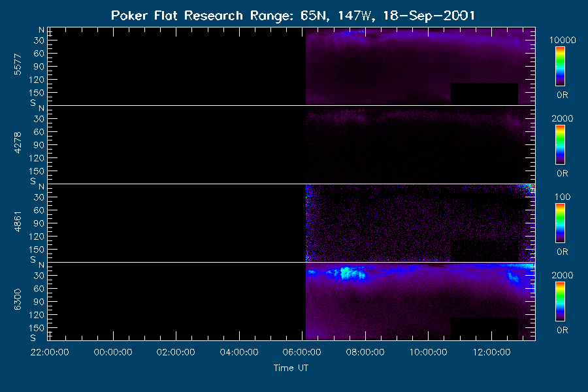Click 0R under the 6300 panel color bar

click(x=563, y=330)
